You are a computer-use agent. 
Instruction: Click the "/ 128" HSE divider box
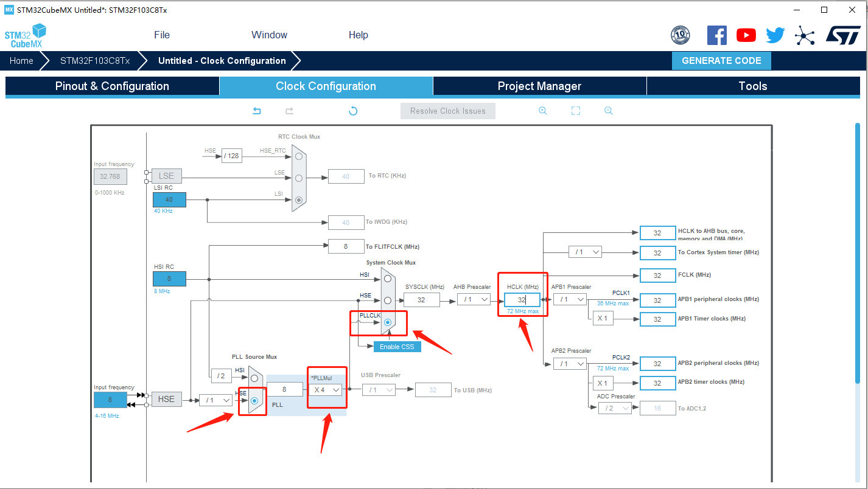coord(231,156)
